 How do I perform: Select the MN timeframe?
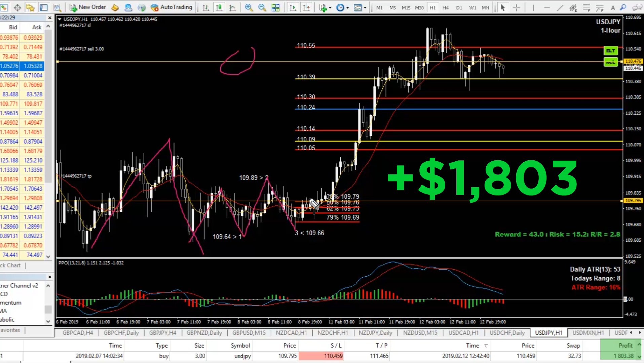[x=485, y=7]
